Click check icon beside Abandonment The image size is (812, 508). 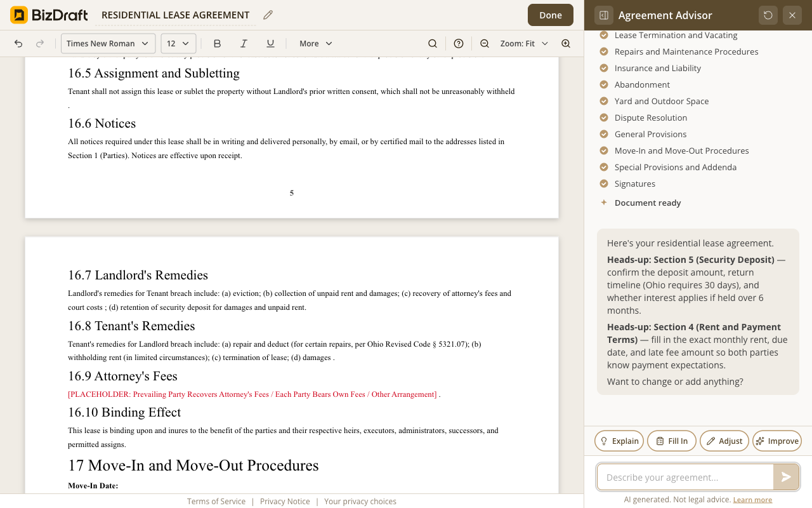[x=604, y=84]
